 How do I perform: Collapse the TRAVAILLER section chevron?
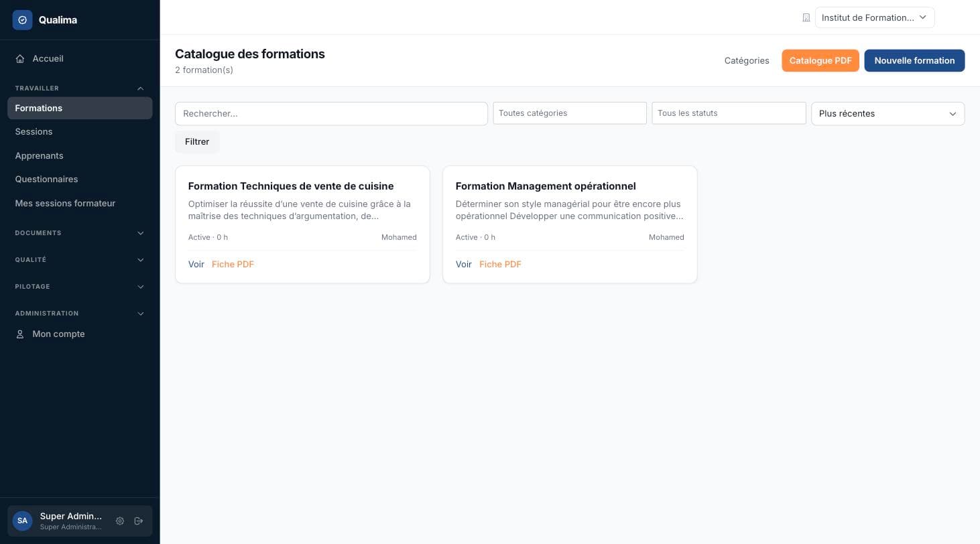[x=140, y=88]
